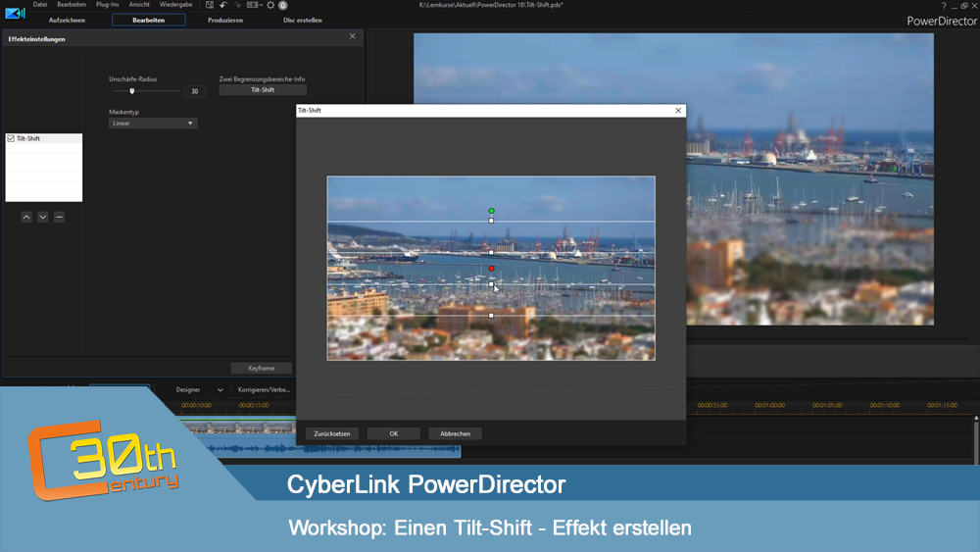This screenshot has height=552, width=980.
Task: Click the redo arrow icon
Action: [237, 5]
